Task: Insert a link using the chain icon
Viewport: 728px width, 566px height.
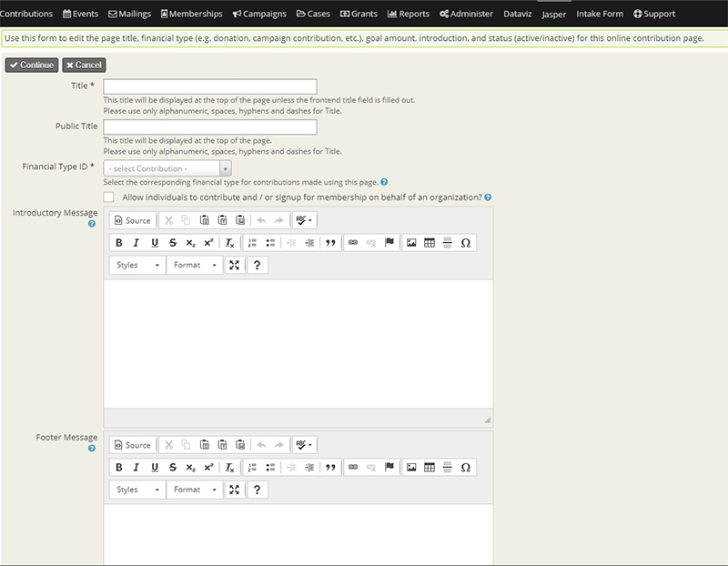Action: [x=353, y=242]
